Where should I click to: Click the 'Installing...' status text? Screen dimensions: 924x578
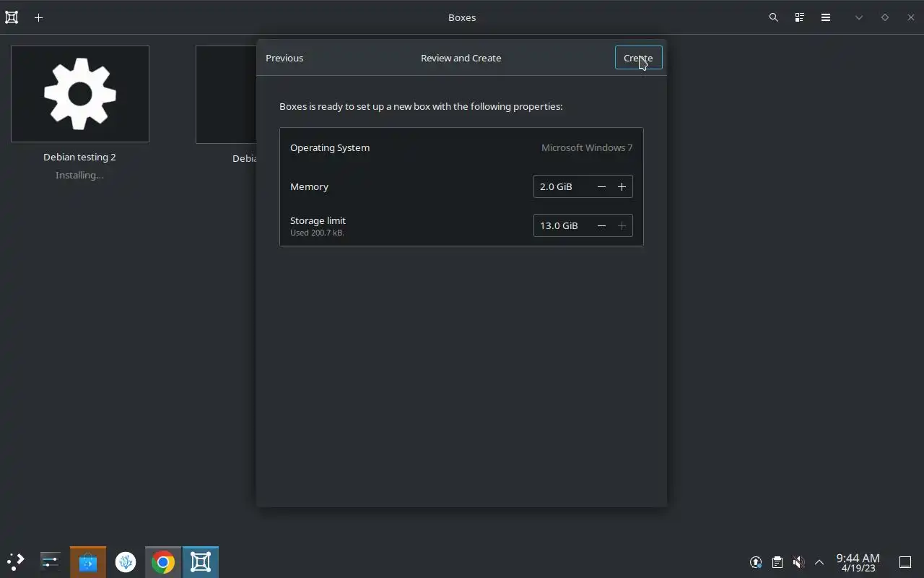click(x=79, y=175)
